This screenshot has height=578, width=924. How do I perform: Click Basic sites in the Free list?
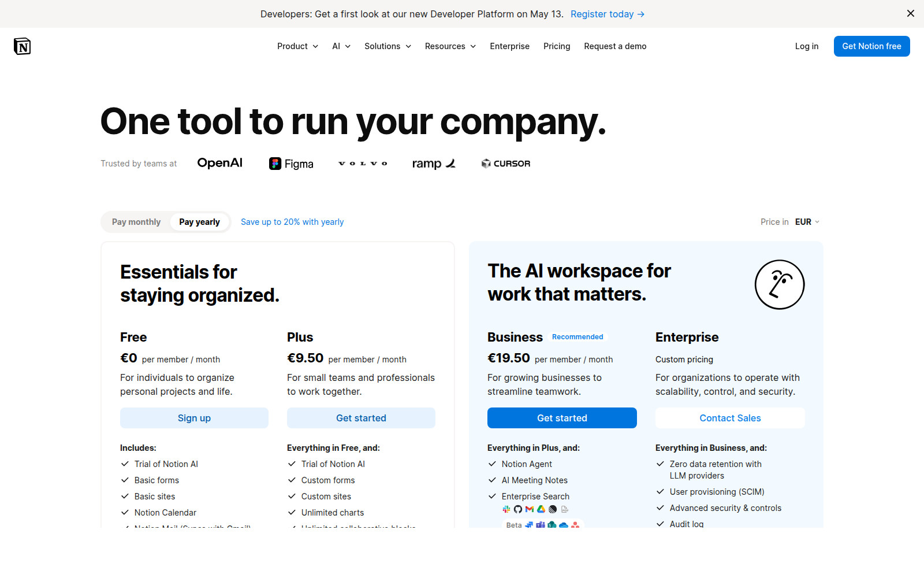tap(155, 497)
